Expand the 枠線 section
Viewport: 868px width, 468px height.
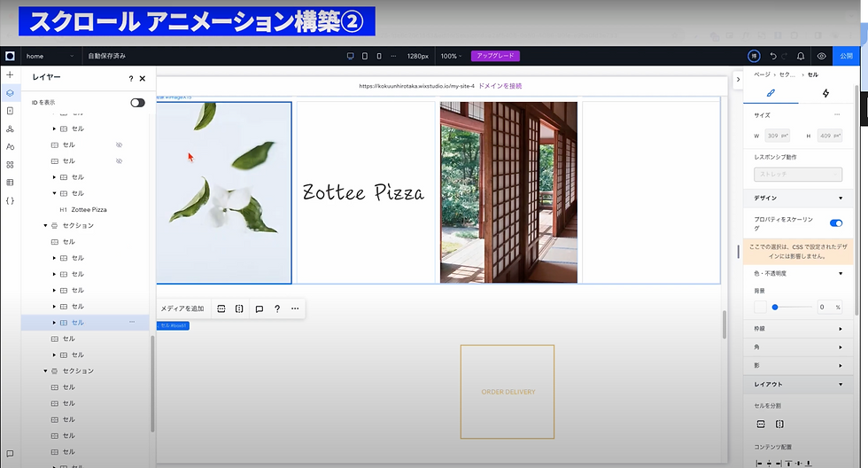tap(841, 329)
